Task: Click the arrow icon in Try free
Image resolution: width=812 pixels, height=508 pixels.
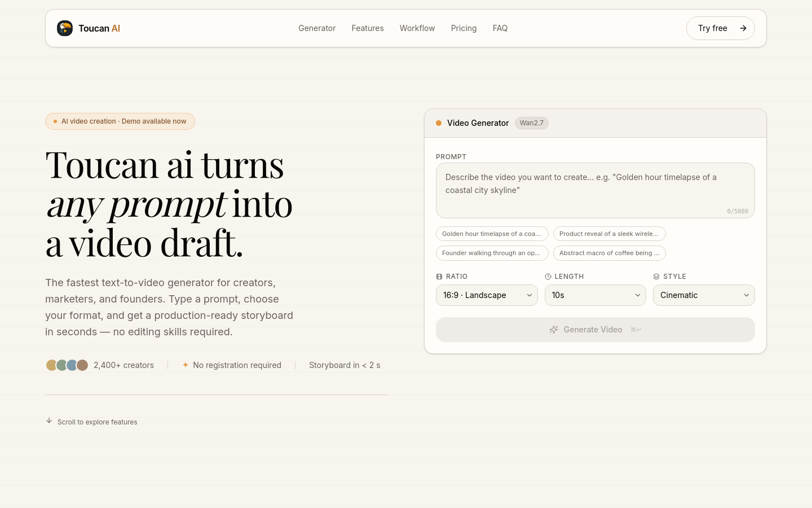Action: click(x=743, y=28)
